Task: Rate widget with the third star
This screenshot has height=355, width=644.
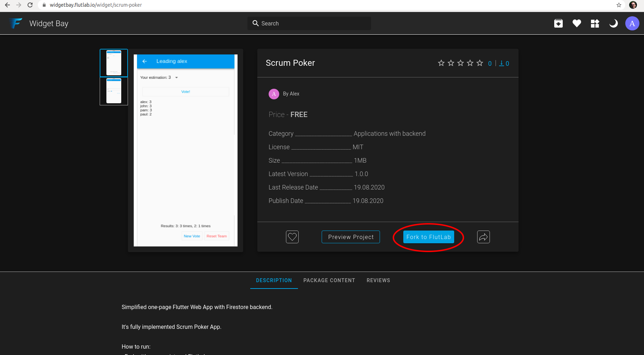Action: click(x=461, y=63)
